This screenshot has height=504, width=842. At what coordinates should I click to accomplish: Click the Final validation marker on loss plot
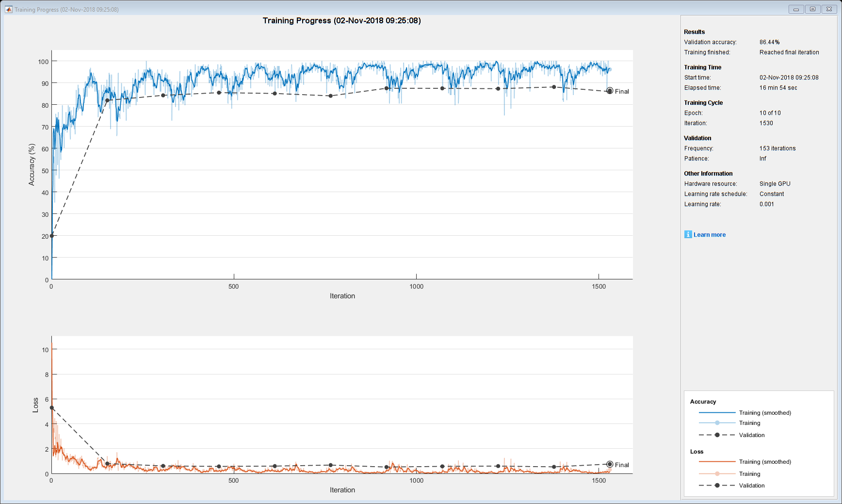point(610,464)
